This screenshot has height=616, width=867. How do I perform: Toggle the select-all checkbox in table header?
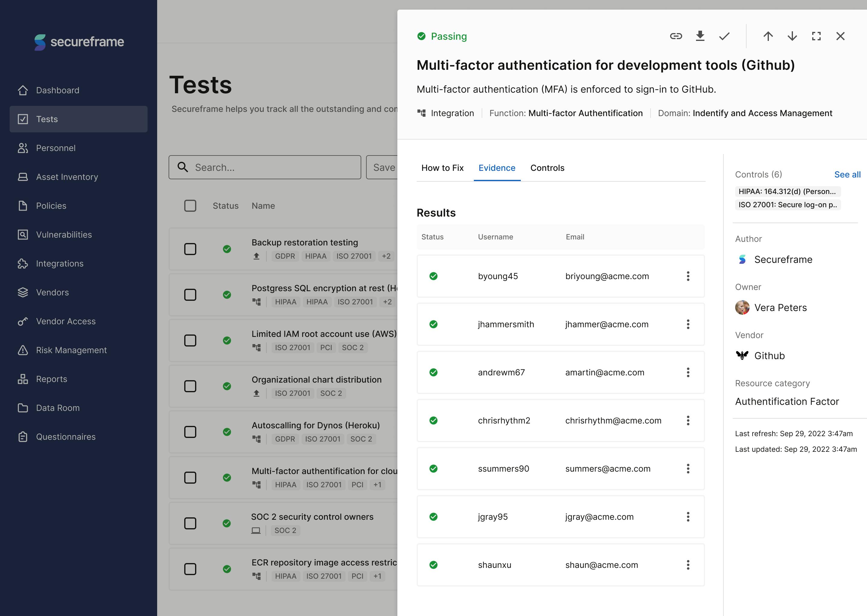[190, 206]
